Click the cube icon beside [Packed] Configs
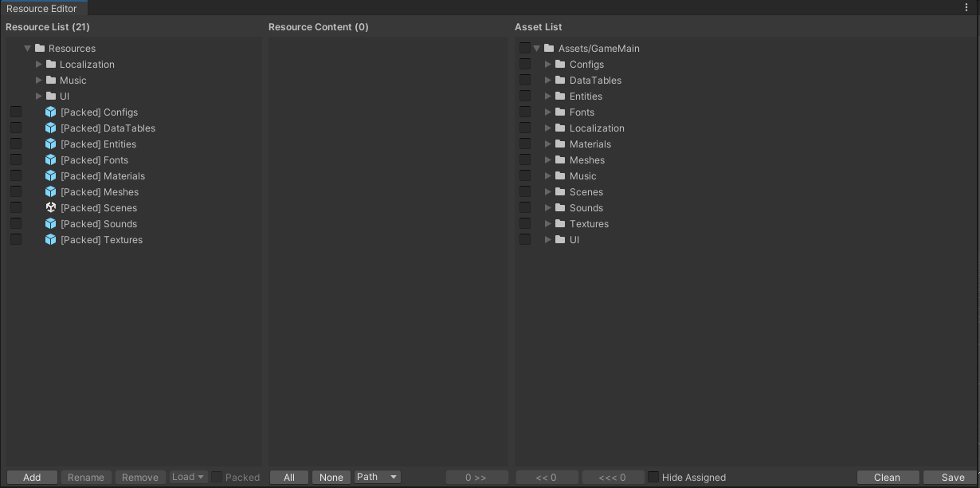This screenshot has height=488, width=980. coord(50,112)
